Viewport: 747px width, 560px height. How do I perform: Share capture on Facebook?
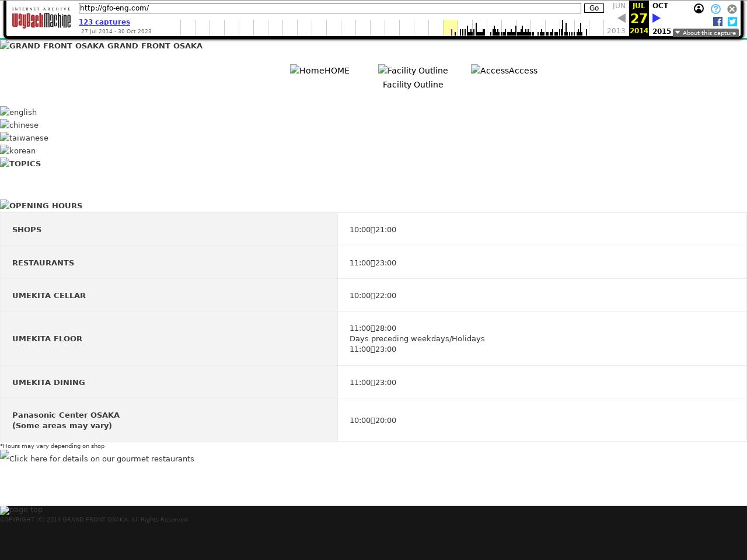(x=718, y=22)
